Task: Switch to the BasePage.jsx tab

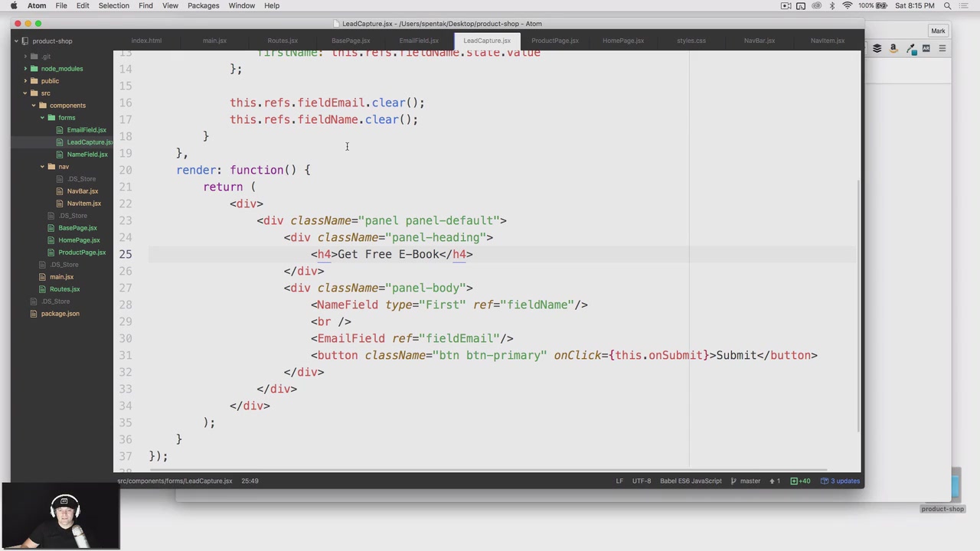Action: [351, 41]
